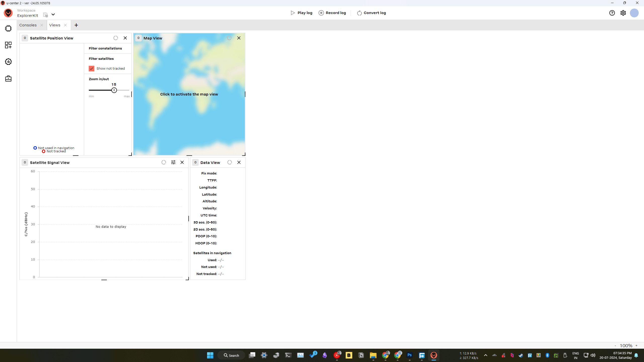Open the sidebar icon below add views
This screenshot has height=362, width=644.
coord(8,62)
